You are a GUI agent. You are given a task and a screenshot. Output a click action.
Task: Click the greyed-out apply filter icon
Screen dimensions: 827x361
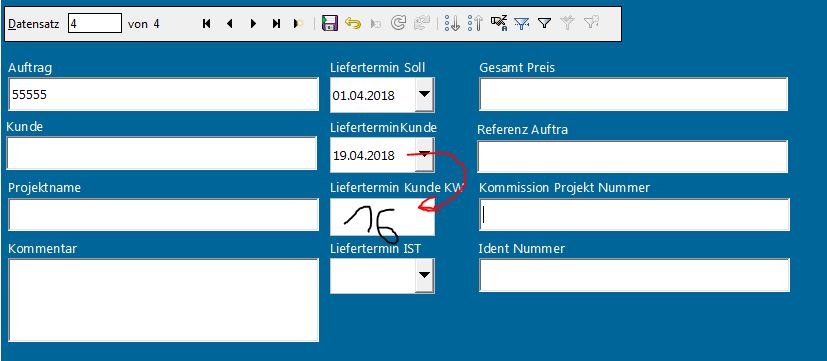[568, 23]
